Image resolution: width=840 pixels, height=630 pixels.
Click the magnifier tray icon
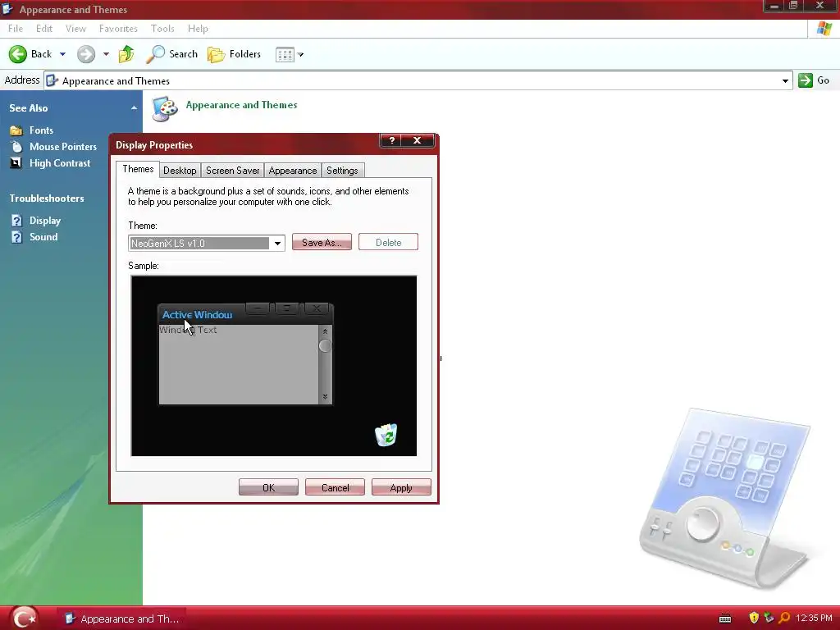tap(784, 619)
